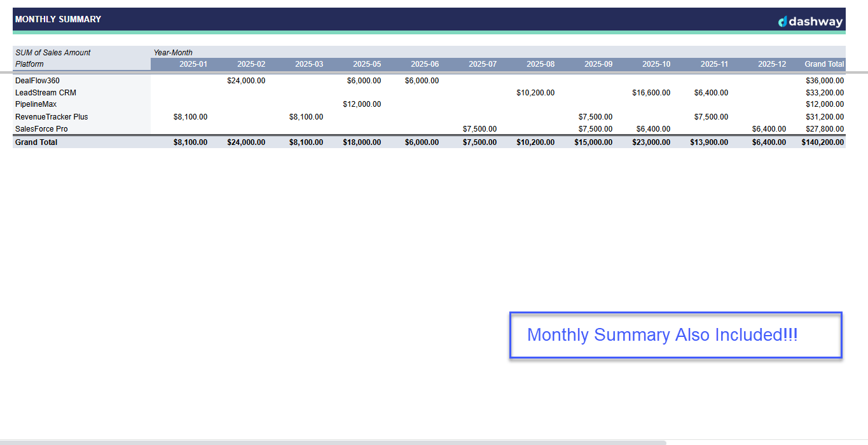Select the LeadStream CRM row label

[46, 93]
